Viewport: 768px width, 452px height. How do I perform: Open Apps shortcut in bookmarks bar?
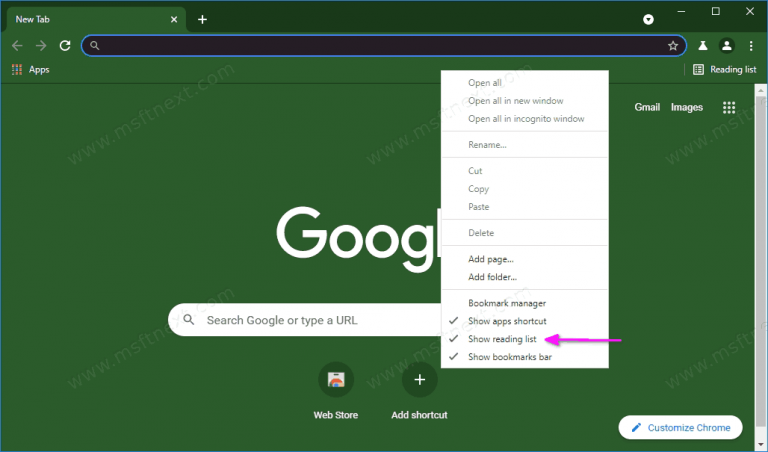tap(31, 70)
